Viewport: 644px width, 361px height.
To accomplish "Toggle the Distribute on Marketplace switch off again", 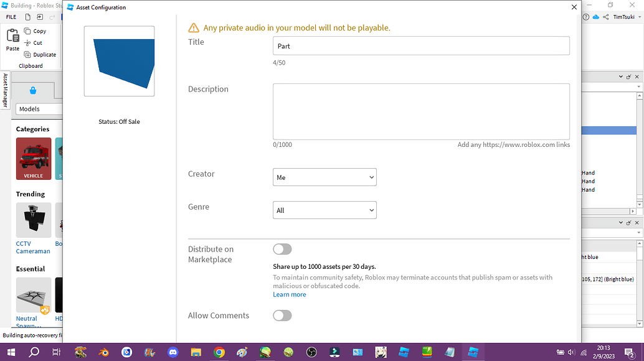I will [x=282, y=249].
